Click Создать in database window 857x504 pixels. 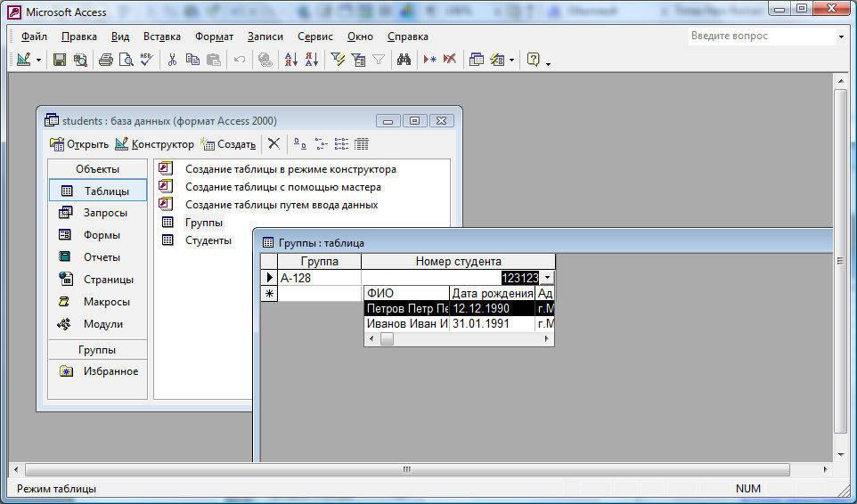coord(228,144)
